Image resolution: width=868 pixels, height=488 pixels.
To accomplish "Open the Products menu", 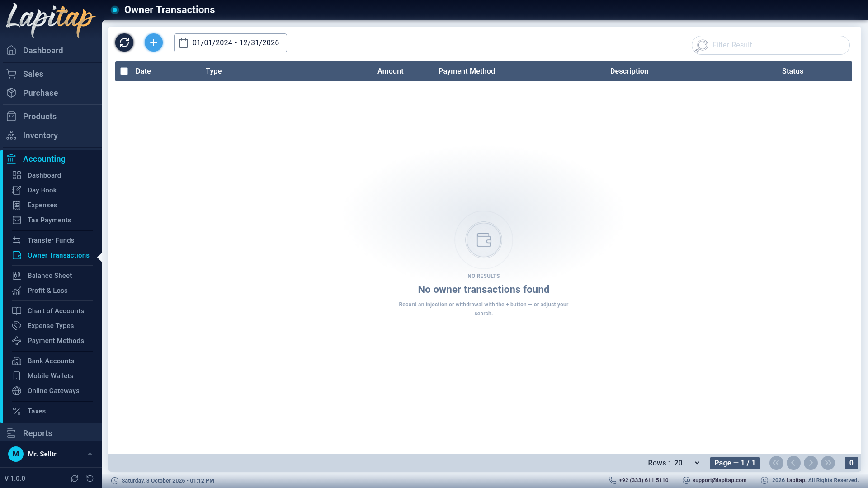I will (x=51, y=117).
